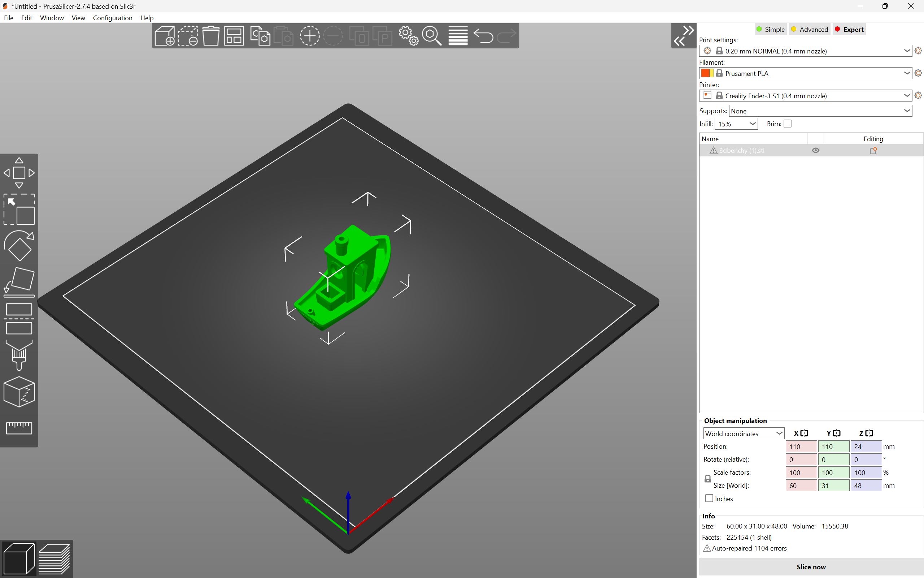Open printer settings gear icon
This screenshot has height=578, width=924.
[x=918, y=95]
